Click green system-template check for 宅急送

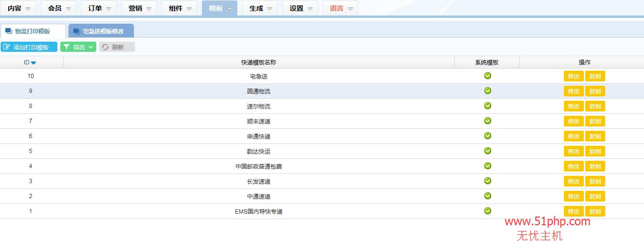pos(488,76)
